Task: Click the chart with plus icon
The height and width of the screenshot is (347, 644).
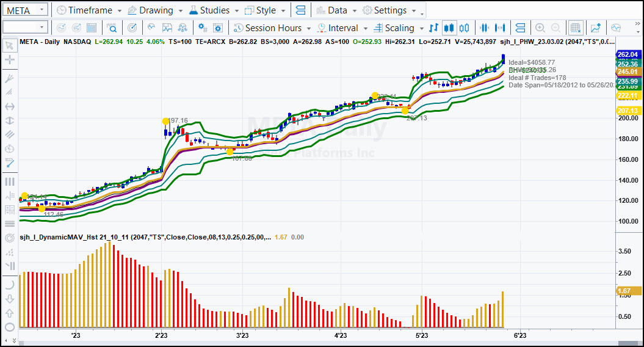Action: click(x=596, y=28)
